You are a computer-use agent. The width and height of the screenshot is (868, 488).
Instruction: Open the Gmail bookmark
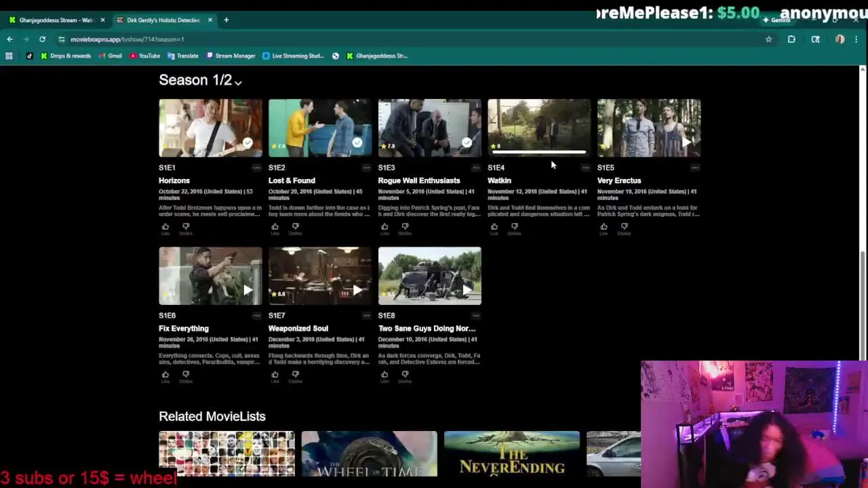click(110, 56)
